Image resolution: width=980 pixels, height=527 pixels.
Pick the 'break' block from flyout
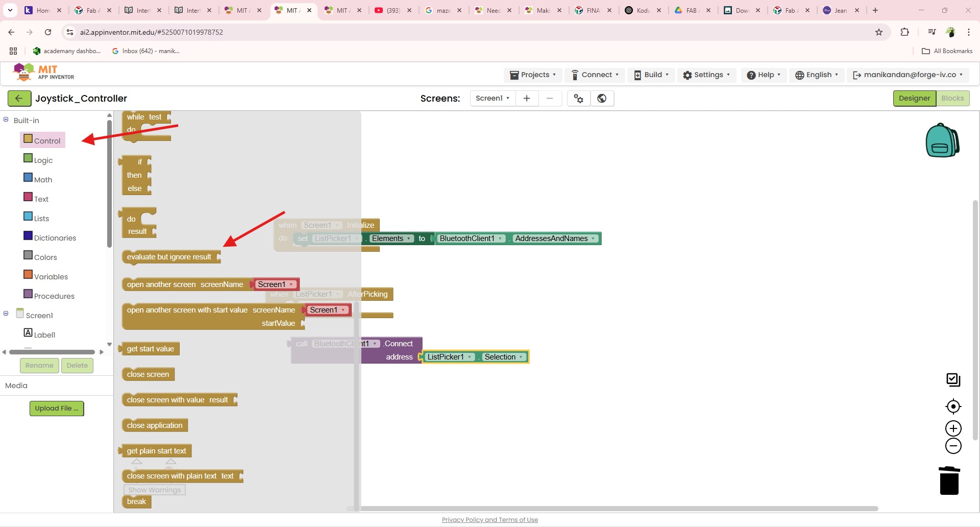click(x=136, y=501)
